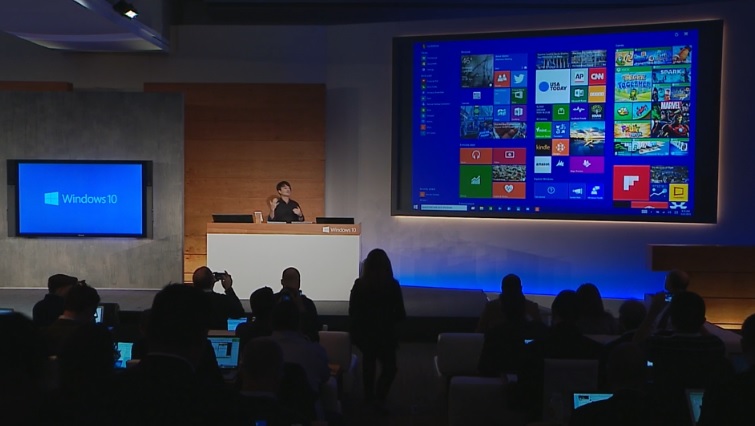Viewport: 755px width, 426px height.
Task: Open the green Windows Store tile
Action: 519,96
